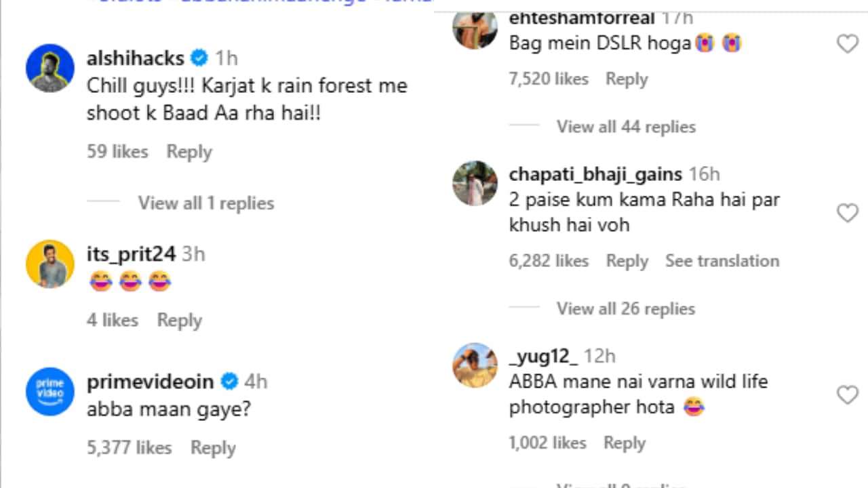Open its_prit24 profile avatar
This screenshot has width=868, height=488.
50,264
